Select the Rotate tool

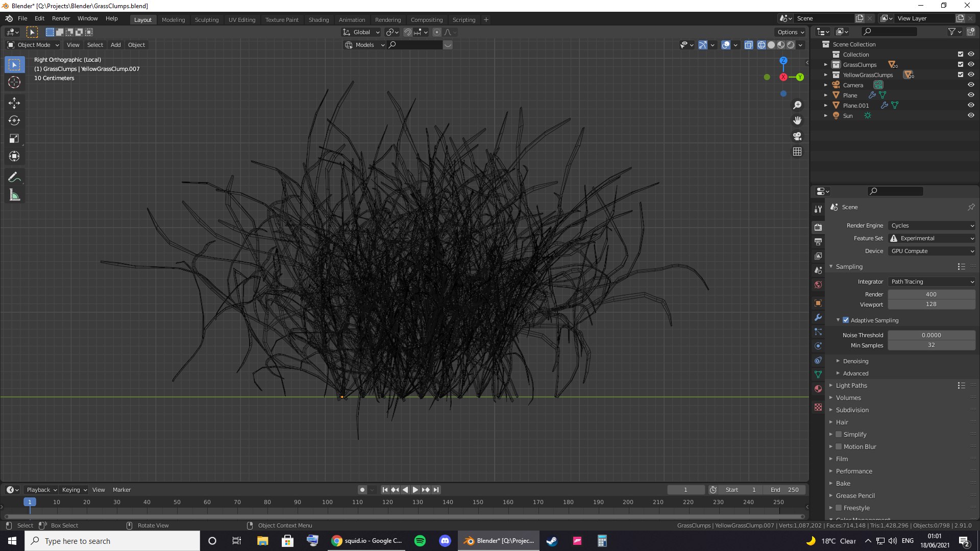[14, 121]
